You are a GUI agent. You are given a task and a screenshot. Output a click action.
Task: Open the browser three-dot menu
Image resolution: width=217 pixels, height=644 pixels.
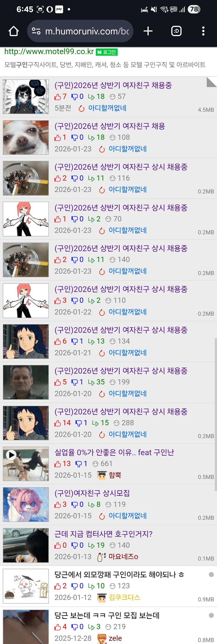(x=203, y=31)
